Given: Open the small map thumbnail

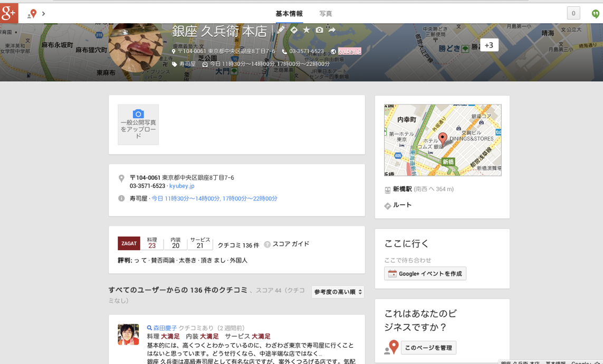Looking at the screenshot, I should coord(443,140).
